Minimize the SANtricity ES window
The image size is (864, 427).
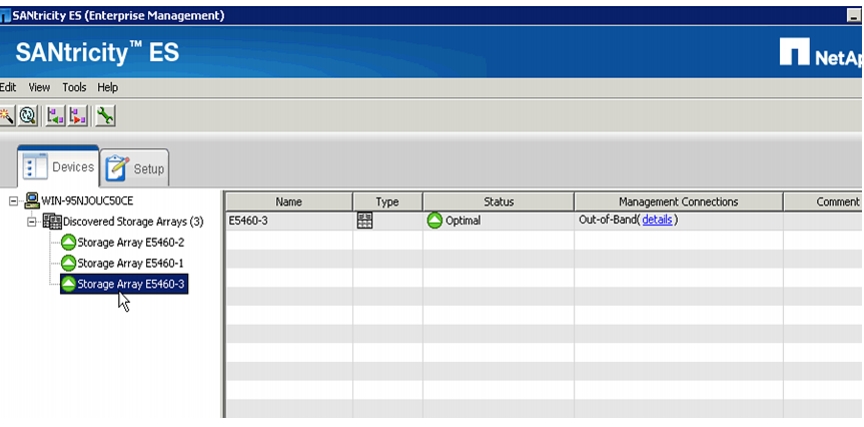click(x=854, y=16)
